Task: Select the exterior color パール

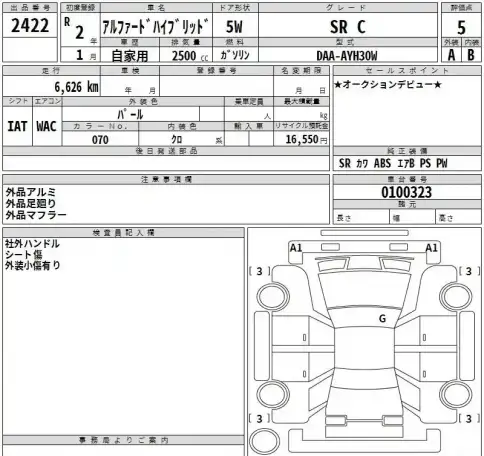Action: click(130, 115)
